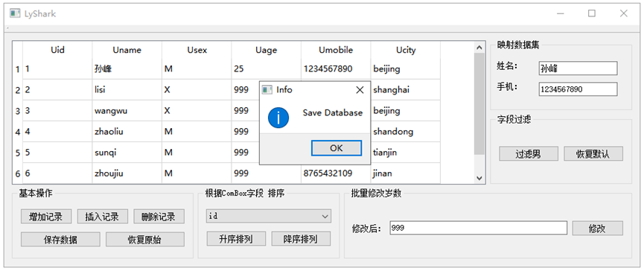Image resolution: width=644 pixels, height=271 pixels.
Task: Click the age cell showing 25
Action: [266, 69]
